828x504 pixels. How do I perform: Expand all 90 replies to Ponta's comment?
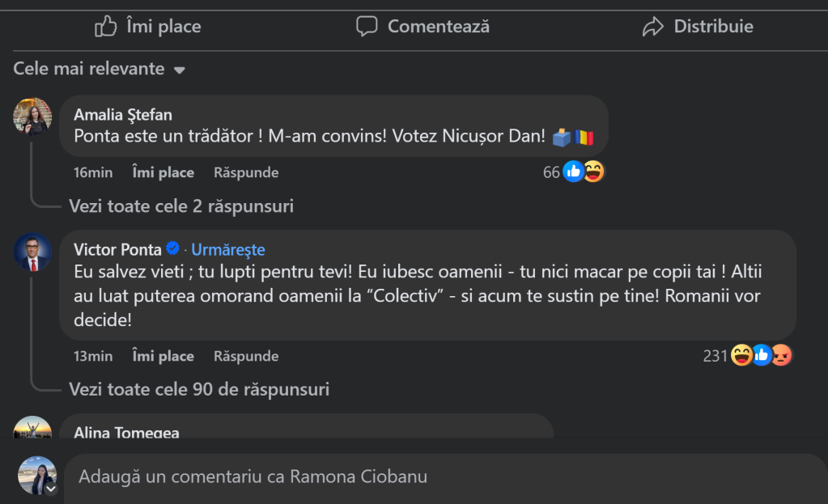[x=199, y=389]
